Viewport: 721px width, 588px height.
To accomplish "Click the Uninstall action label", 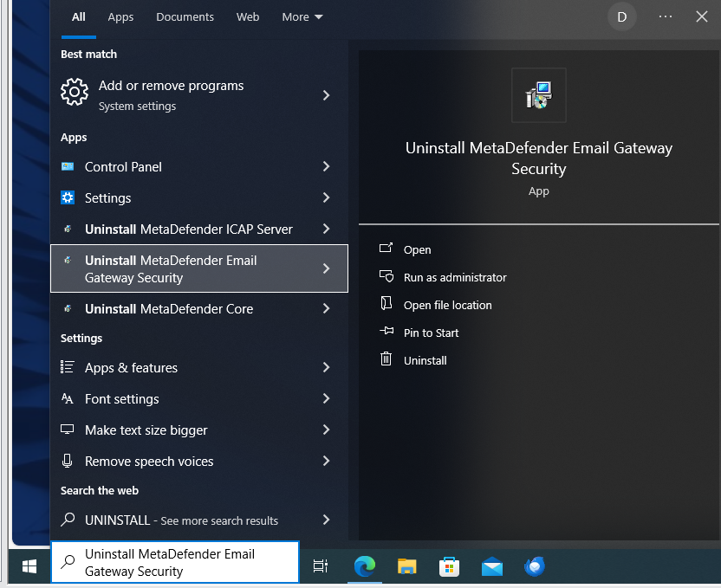I will pyautogui.click(x=425, y=360).
